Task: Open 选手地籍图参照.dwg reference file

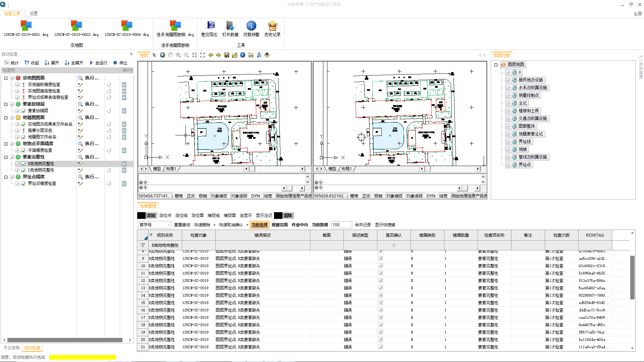Action: pos(175,28)
